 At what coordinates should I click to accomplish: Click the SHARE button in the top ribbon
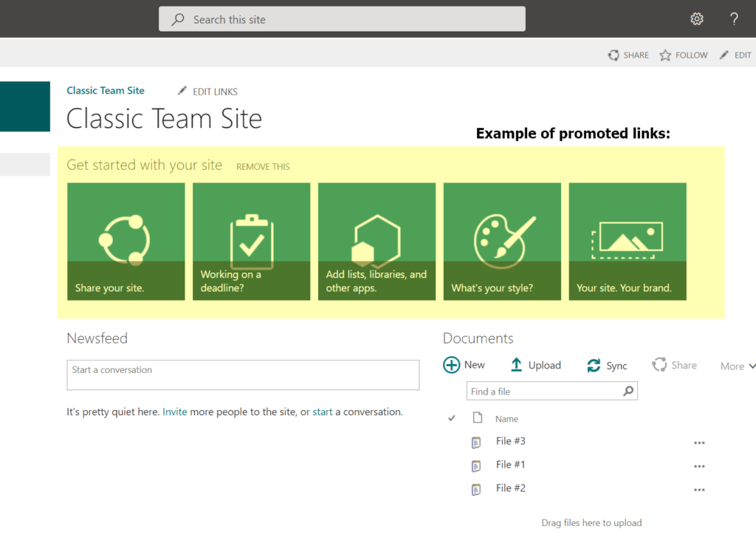(628, 55)
